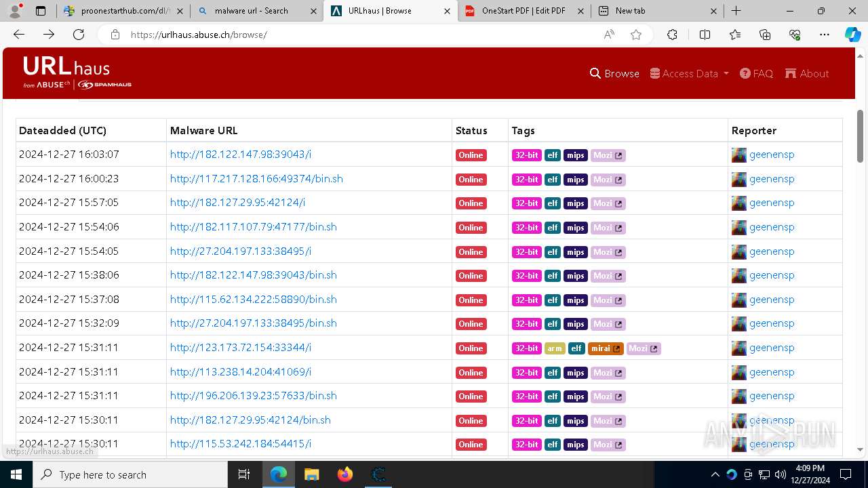Image resolution: width=868 pixels, height=488 pixels.
Task: Click the page vertical scrollbar thumb
Action: coord(860,136)
